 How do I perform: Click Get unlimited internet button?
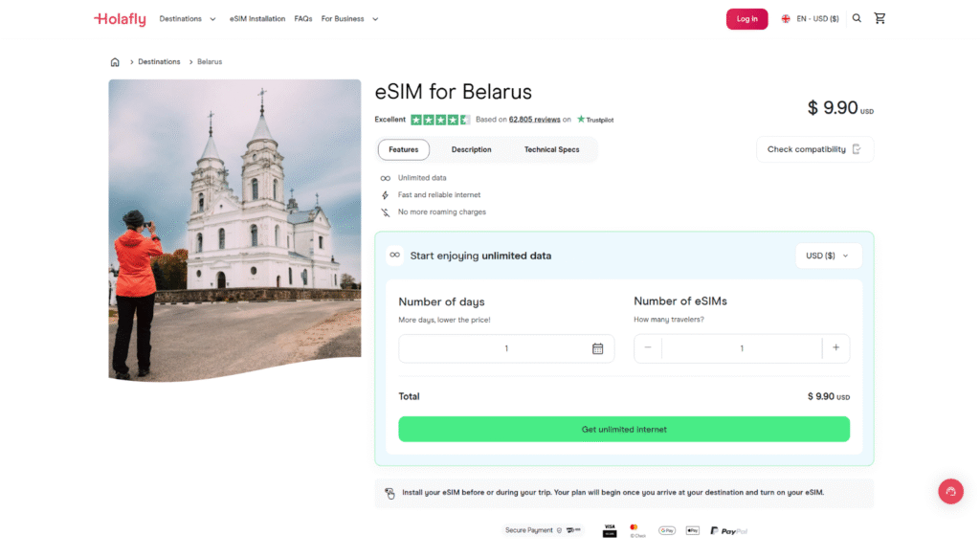tap(623, 429)
